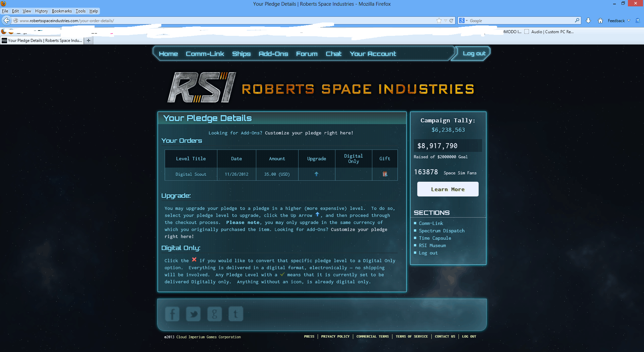Select the Your Pledge Details browser tab

[42, 41]
